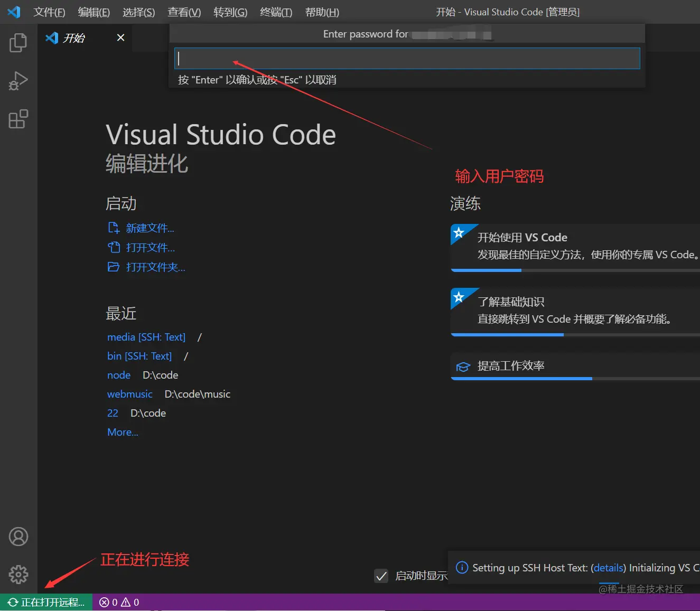Open the 帮助(H) menu
The height and width of the screenshot is (611, 700).
click(322, 12)
